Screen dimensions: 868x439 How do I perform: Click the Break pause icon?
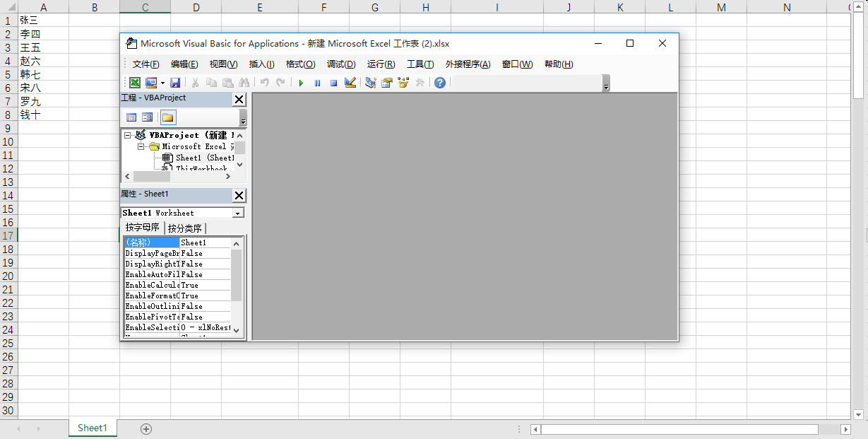pos(317,83)
